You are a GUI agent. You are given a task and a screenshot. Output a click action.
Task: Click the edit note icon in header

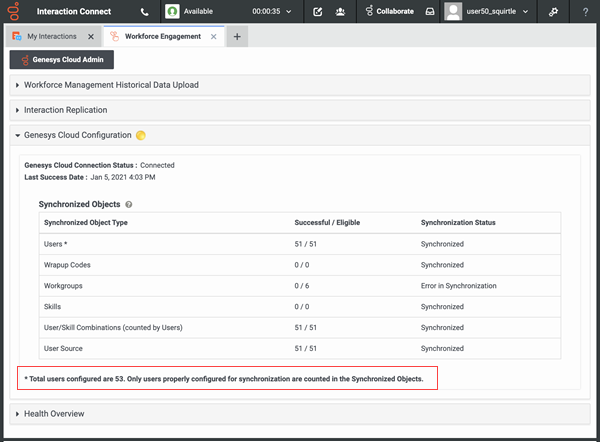(x=318, y=12)
